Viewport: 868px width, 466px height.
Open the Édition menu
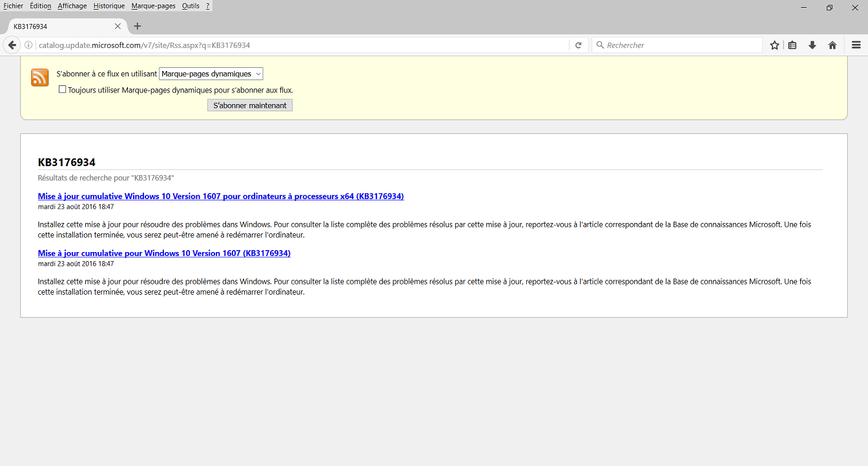point(40,6)
